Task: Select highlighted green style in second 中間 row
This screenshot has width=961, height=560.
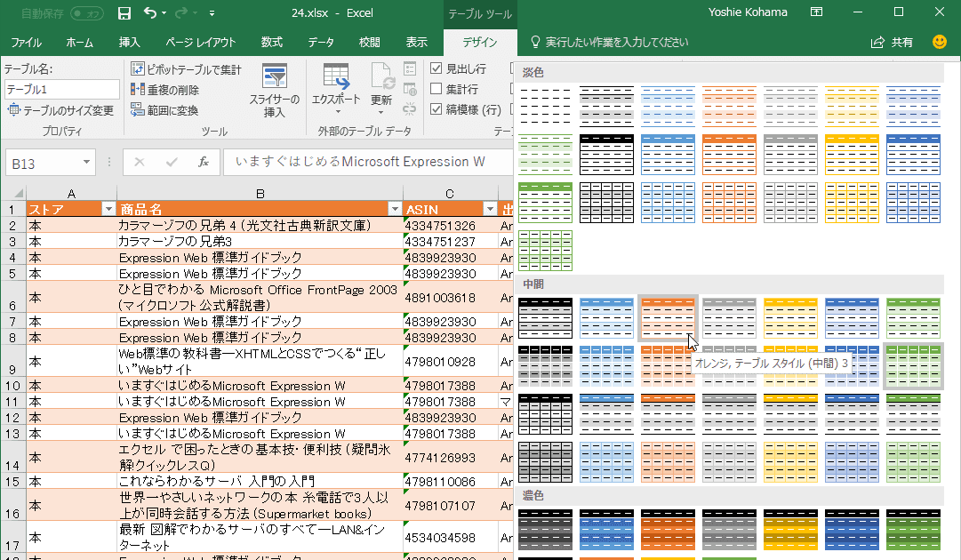Action: coord(913,365)
